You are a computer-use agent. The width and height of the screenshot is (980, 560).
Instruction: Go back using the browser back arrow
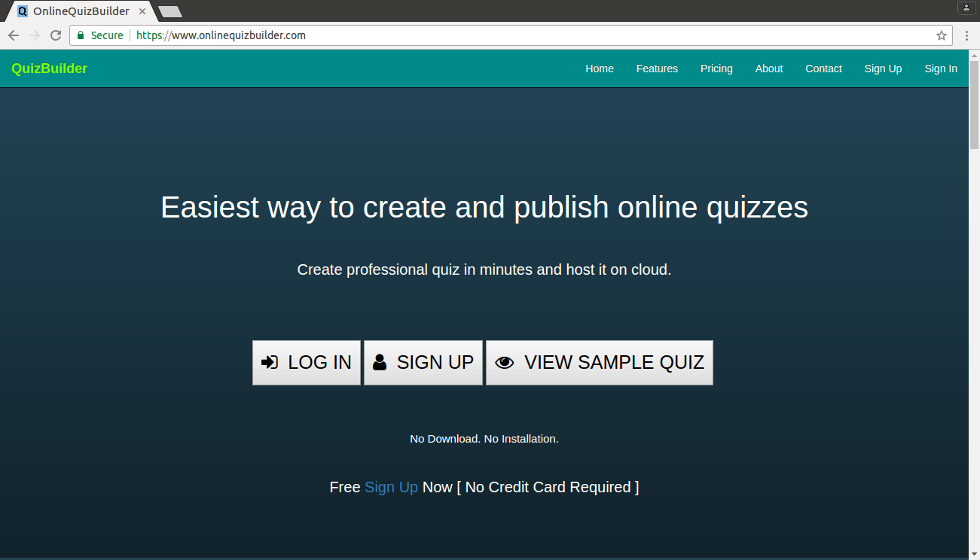[14, 35]
